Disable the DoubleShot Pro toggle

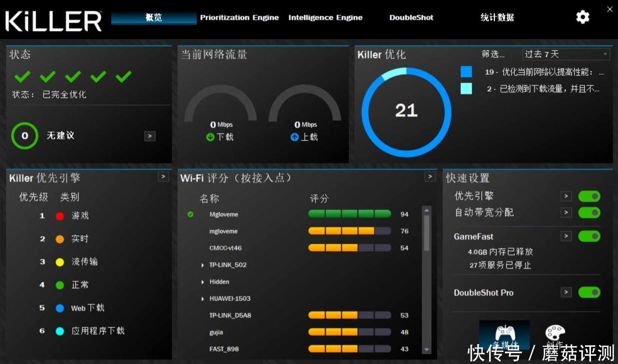click(x=589, y=292)
